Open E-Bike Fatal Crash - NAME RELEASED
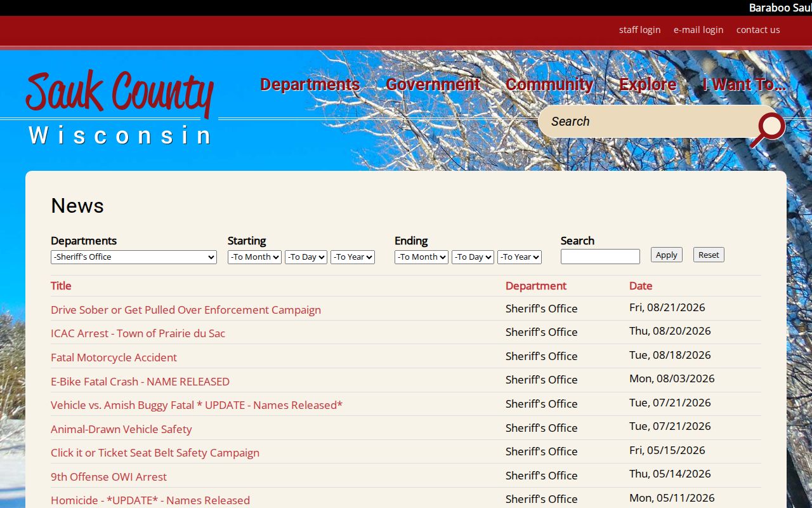Screen dimensions: 812x508 click(x=140, y=382)
